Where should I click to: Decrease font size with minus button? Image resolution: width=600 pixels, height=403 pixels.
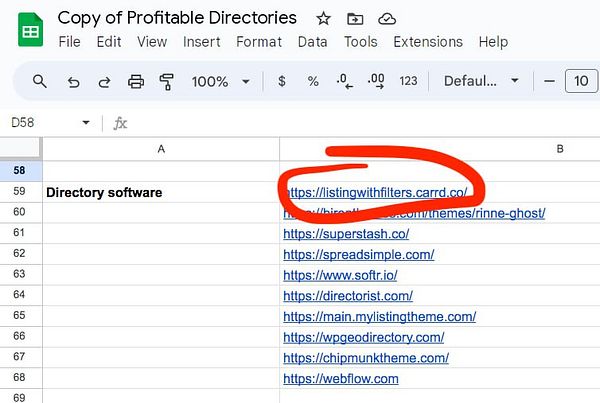point(549,81)
